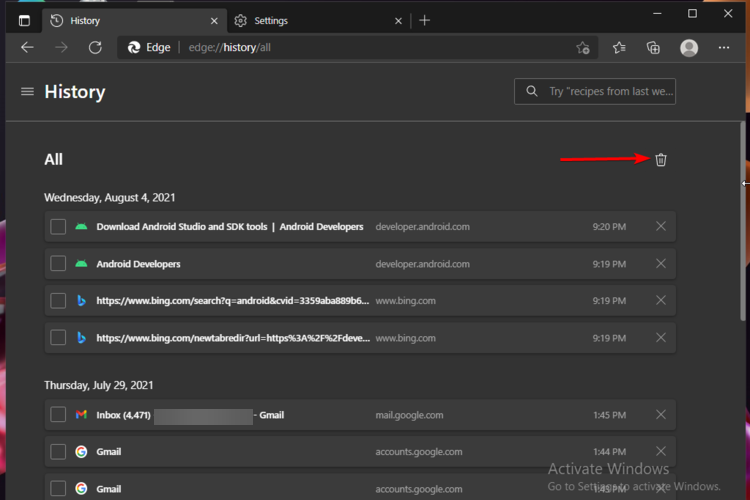Remove the Android Developers entry with X

660,264
